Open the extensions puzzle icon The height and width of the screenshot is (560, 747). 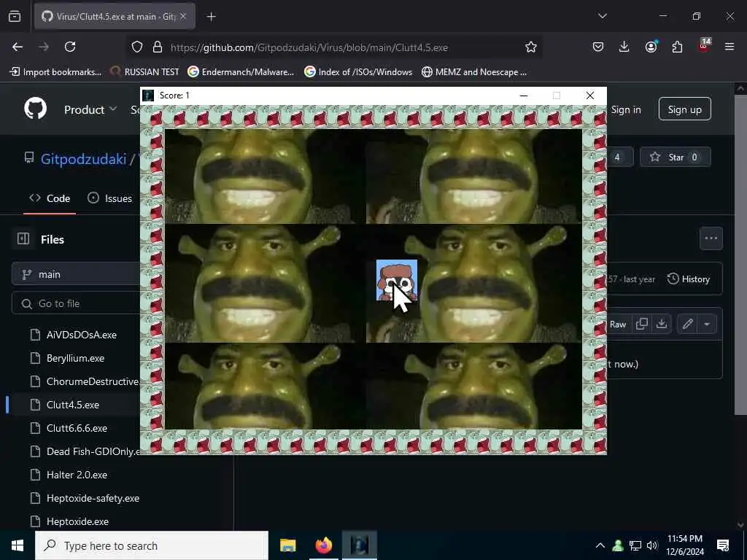pyautogui.click(x=677, y=47)
